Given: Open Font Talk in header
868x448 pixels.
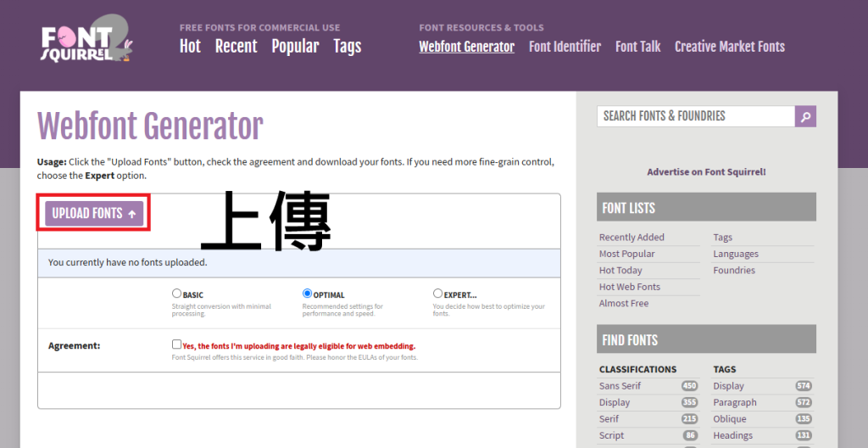Looking at the screenshot, I should point(637,47).
